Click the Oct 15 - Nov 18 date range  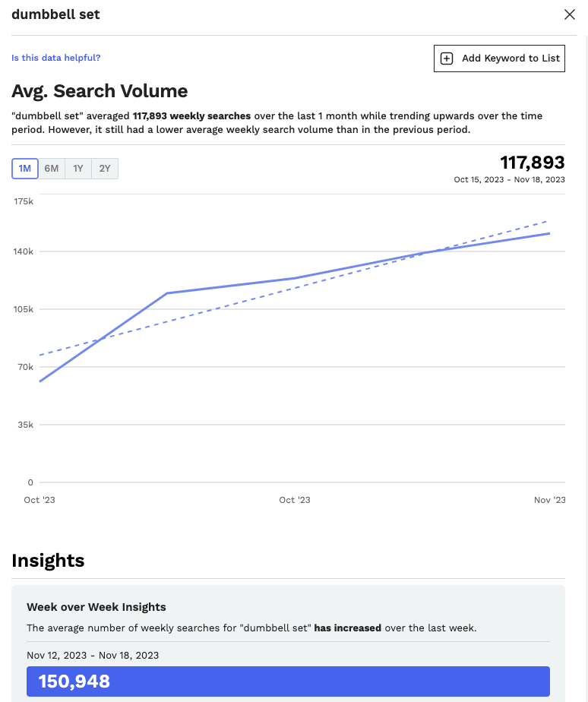[509, 179]
